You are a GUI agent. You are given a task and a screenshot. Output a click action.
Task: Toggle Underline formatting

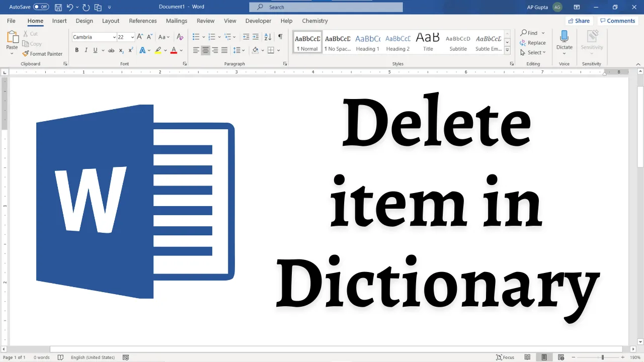pyautogui.click(x=95, y=50)
